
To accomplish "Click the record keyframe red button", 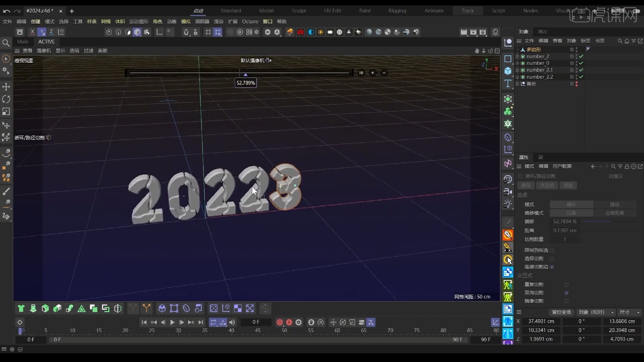I will click(x=279, y=322).
